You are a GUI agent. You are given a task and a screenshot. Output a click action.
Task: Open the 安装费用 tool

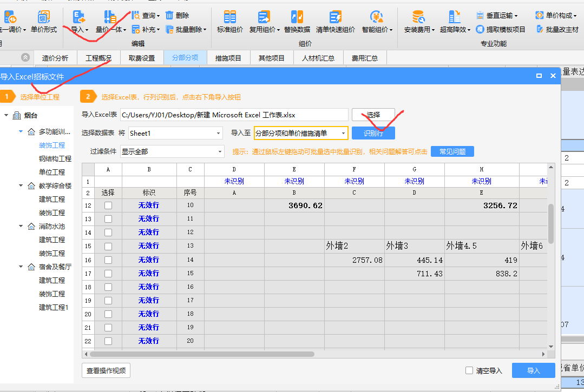(419, 22)
